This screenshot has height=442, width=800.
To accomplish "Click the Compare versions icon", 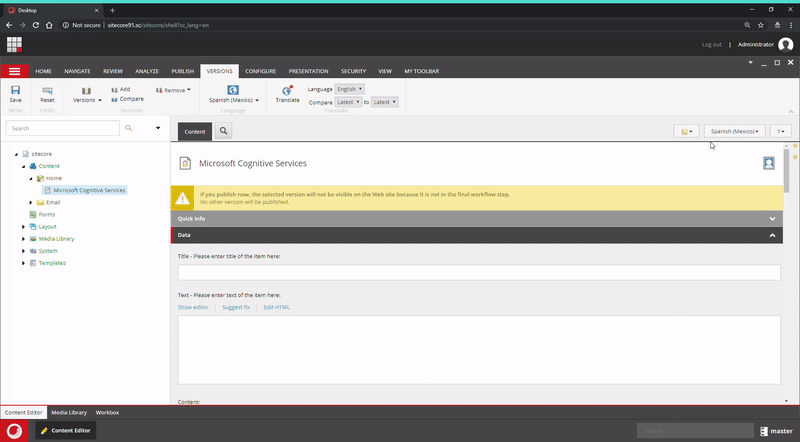I will (114, 99).
